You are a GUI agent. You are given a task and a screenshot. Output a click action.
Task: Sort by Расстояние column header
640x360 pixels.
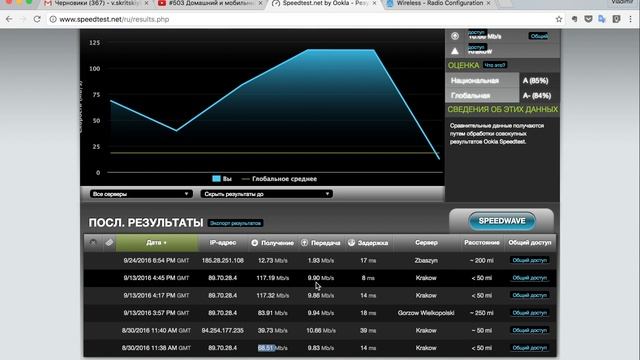[x=482, y=242]
